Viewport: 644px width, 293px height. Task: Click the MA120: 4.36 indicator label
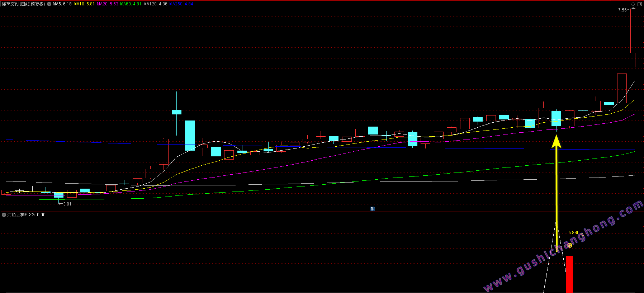coord(155,4)
